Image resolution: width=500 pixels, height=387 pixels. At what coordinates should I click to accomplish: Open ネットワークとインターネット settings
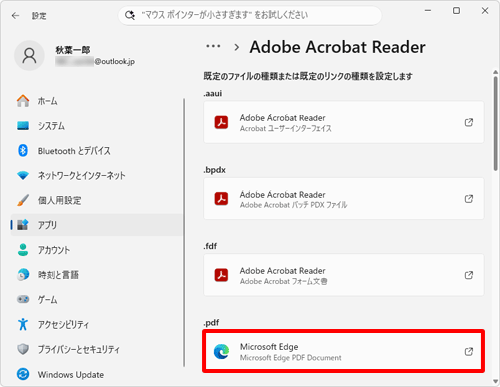click(x=97, y=175)
